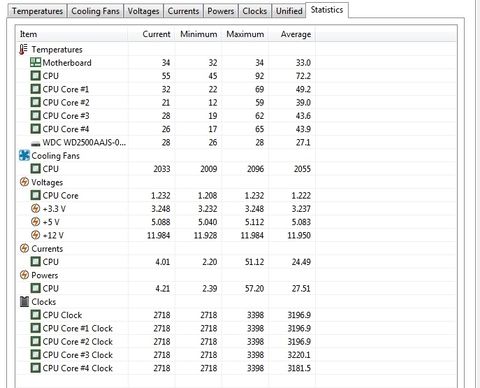Viewport: 480px width, 388px height.
Task: Click the Maximum column header
Action: tap(245, 34)
